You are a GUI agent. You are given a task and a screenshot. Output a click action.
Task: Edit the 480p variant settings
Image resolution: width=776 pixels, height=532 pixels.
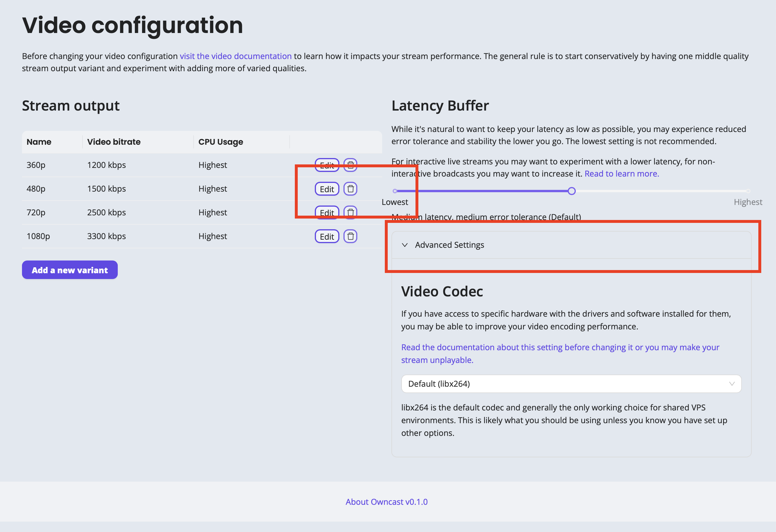327,189
